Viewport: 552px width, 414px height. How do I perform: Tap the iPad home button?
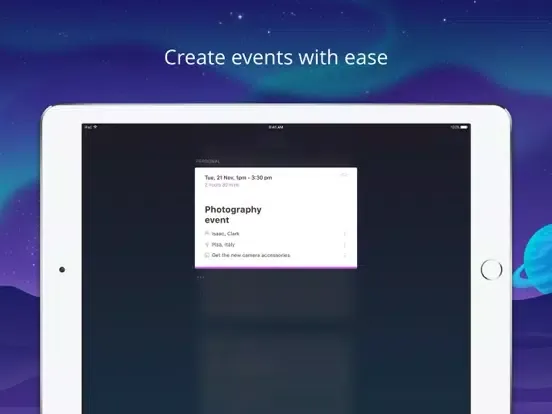491,270
